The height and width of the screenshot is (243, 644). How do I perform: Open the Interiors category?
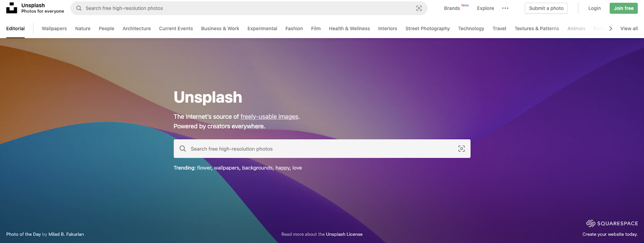coord(388,29)
